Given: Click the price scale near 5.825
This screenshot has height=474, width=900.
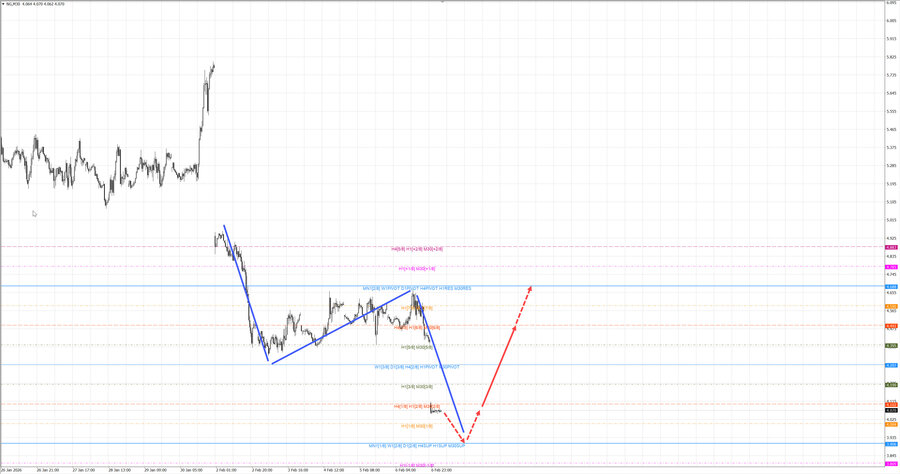Looking at the screenshot, I should (x=890, y=56).
